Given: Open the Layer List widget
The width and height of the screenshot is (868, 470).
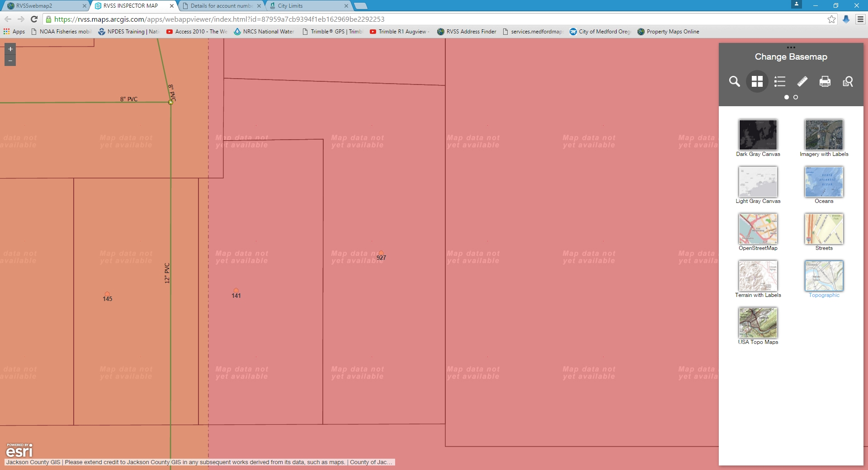Looking at the screenshot, I should (779, 81).
